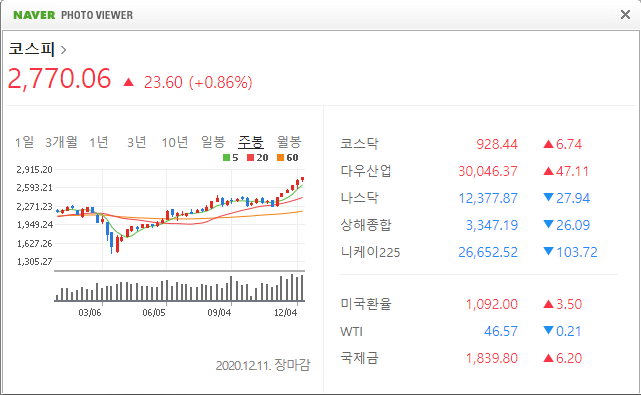The height and width of the screenshot is (395, 641).
Task: Click the 06/05 date label on chart axis
Action: coord(154,313)
